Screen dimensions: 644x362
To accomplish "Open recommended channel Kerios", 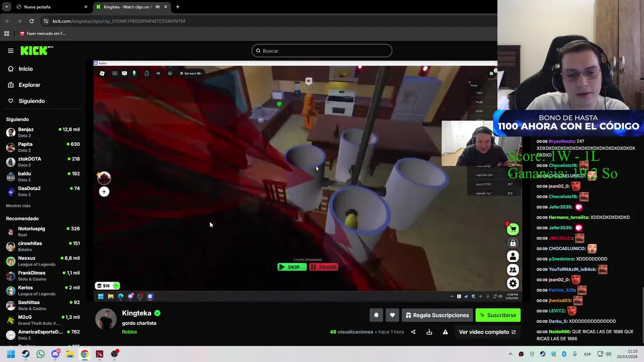I will (43, 291).
